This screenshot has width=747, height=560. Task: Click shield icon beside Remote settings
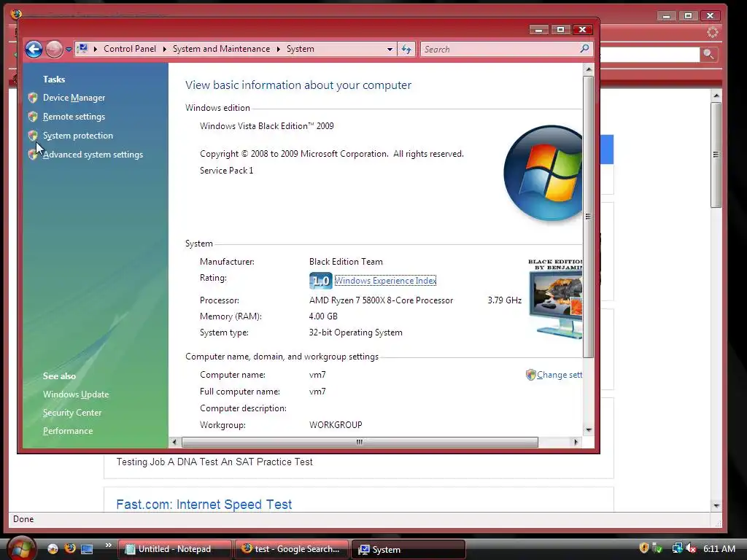[33, 117]
